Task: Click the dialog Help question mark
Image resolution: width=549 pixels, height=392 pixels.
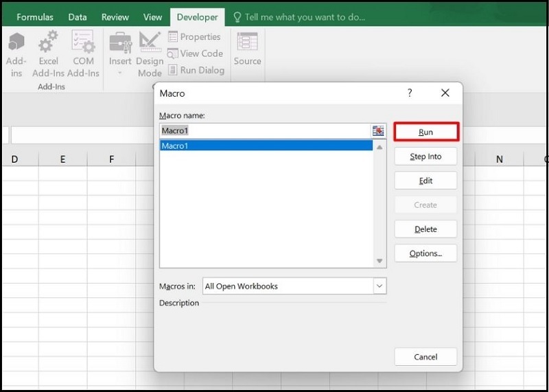Action: point(410,93)
